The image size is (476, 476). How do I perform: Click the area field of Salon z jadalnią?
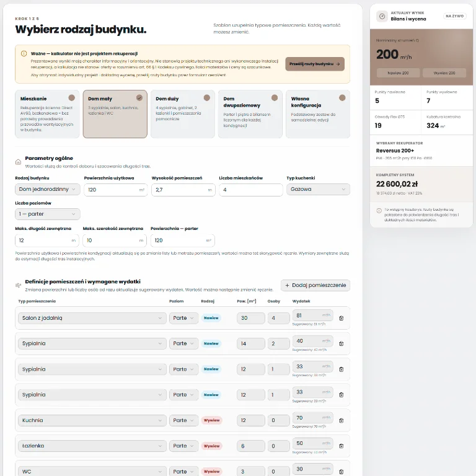[x=251, y=318]
